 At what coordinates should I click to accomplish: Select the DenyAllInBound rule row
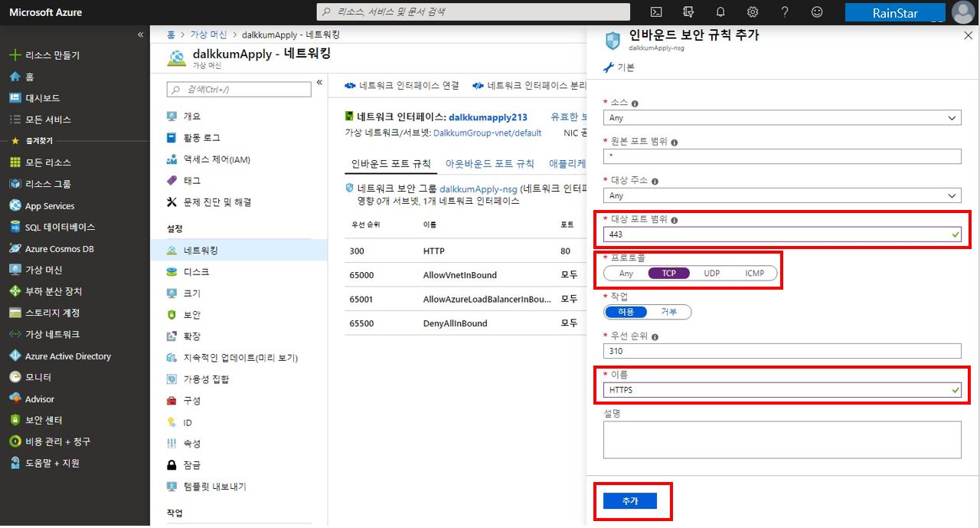(x=465, y=323)
